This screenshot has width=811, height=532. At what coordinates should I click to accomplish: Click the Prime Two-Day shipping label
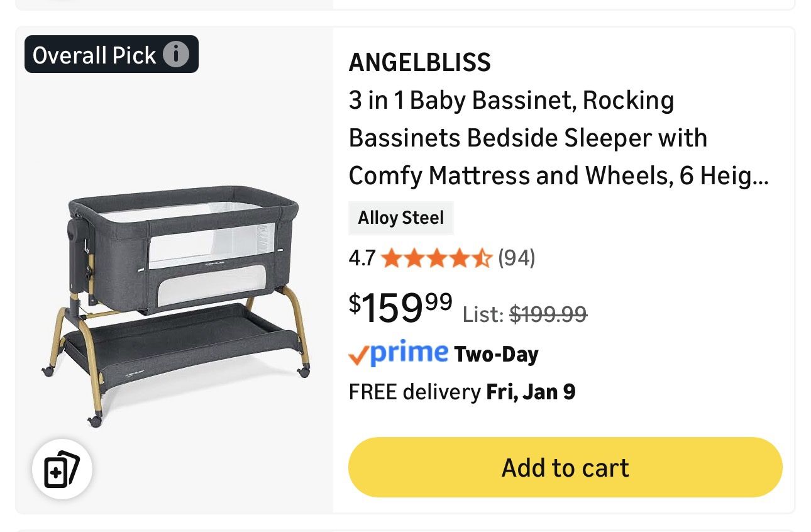[x=443, y=353]
